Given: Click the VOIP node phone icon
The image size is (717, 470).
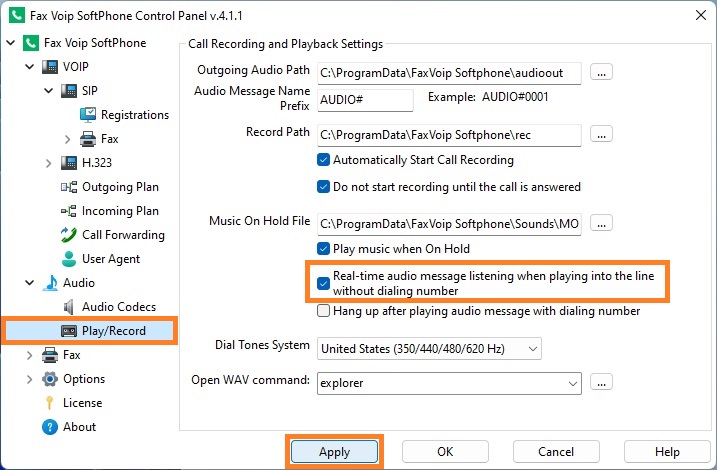Looking at the screenshot, I should [x=50, y=67].
